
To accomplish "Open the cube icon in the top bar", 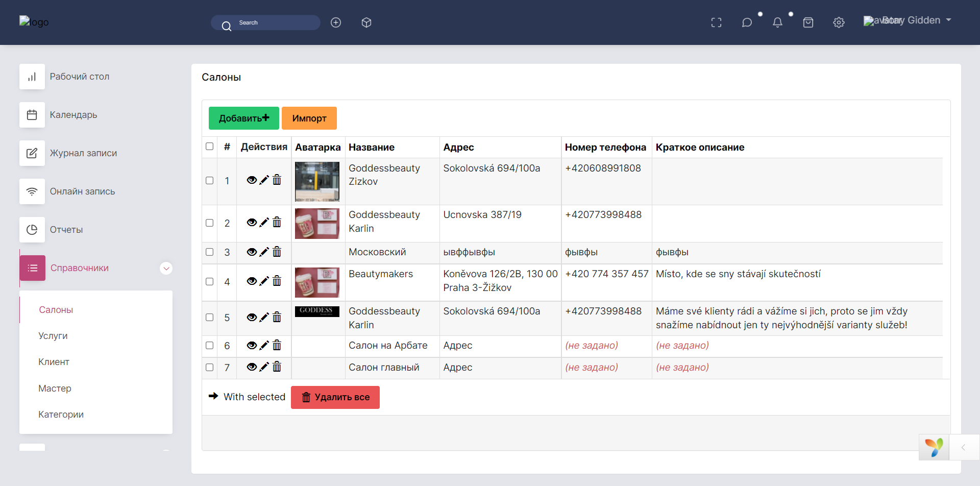I will (366, 22).
